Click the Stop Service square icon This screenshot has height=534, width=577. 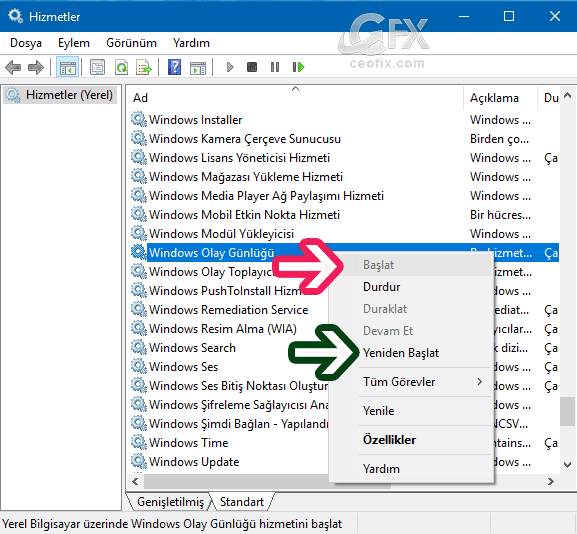pyautogui.click(x=252, y=67)
